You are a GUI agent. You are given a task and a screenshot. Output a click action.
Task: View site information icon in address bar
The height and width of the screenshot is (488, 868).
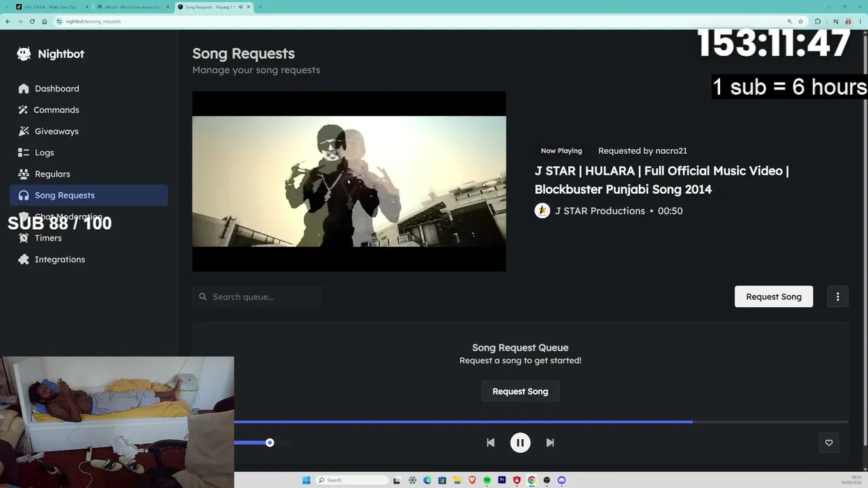point(60,21)
